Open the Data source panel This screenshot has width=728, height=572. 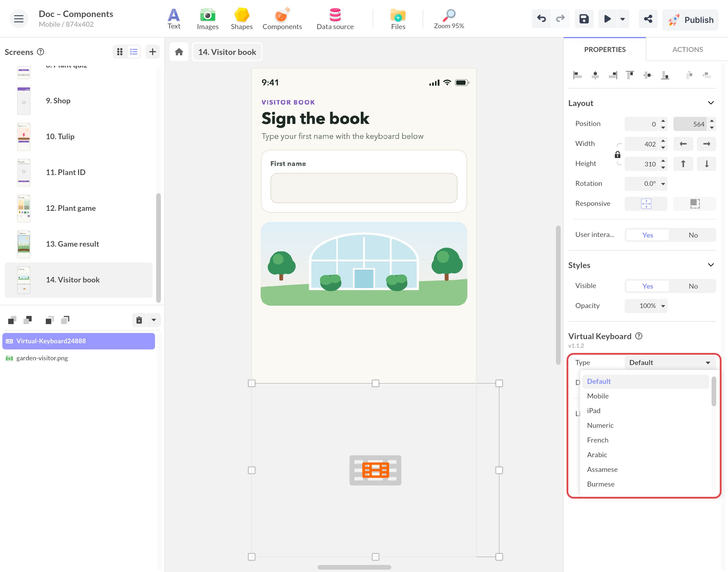[335, 19]
